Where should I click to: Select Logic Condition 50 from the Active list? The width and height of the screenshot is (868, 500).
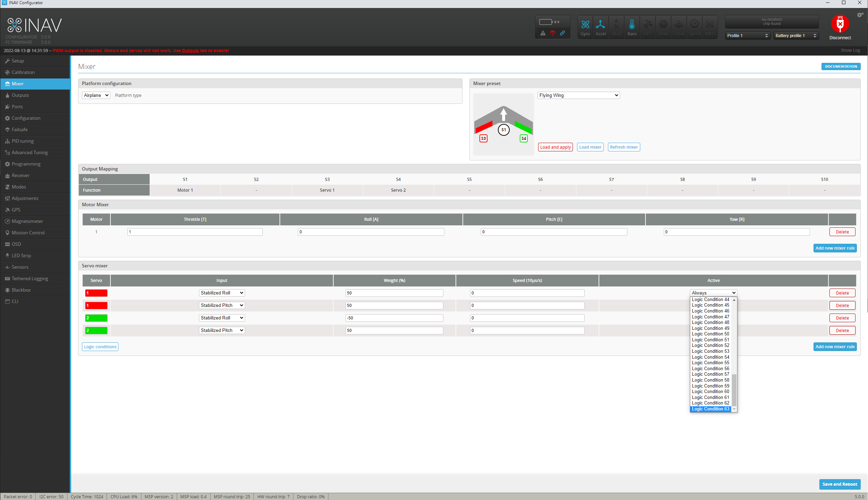pyautogui.click(x=710, y=334)
